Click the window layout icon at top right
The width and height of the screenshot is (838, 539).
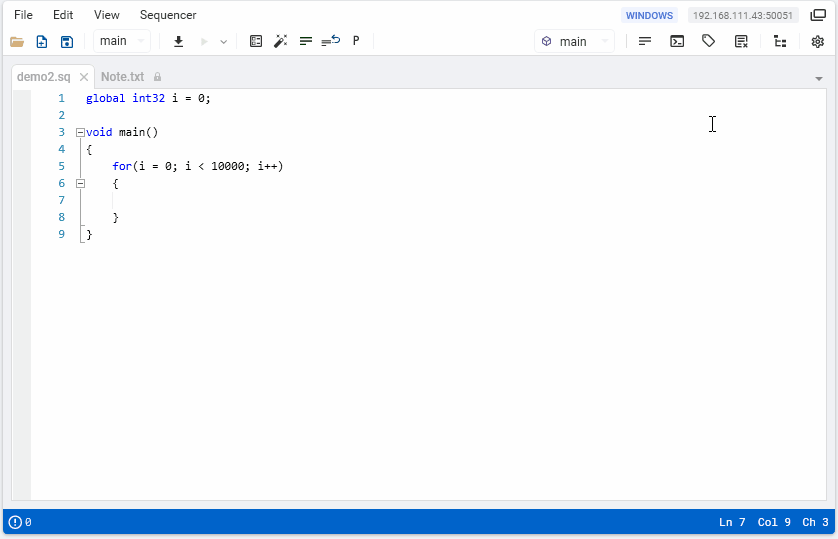click(818, 15)
